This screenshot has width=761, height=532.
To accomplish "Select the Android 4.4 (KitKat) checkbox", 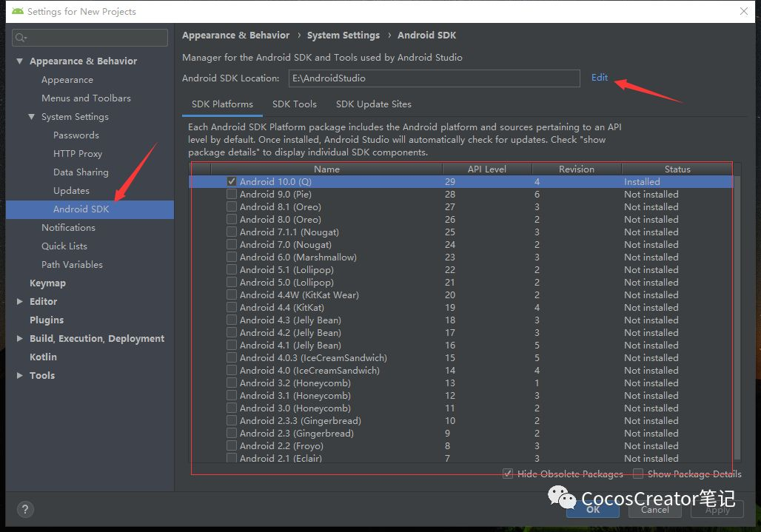I will click(x=232, y=308).
